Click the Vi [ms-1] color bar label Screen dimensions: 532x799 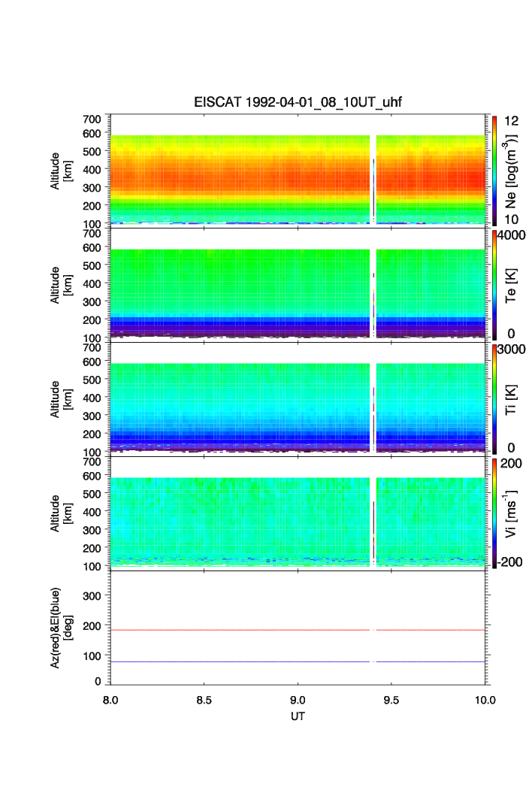pos(511,513)
